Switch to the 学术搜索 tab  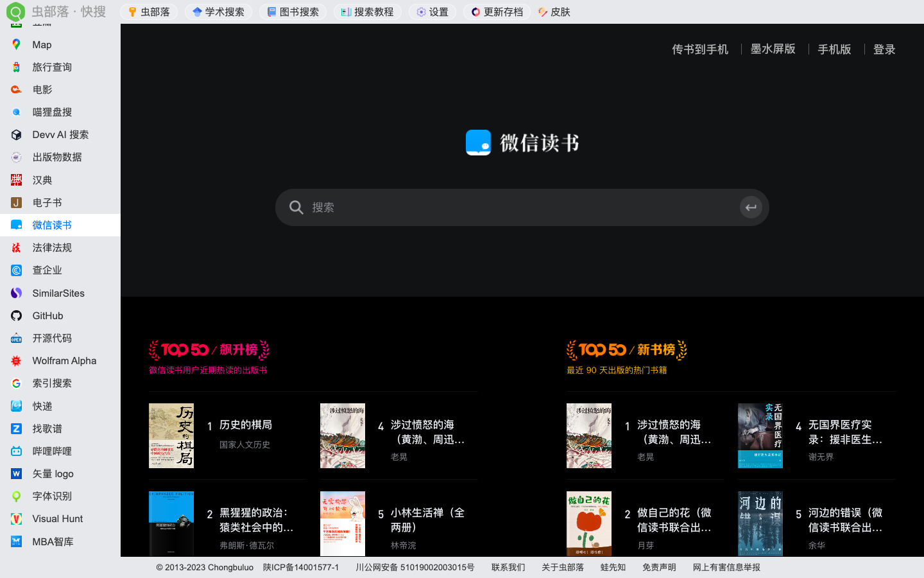pyautogui.click(x=218, y=11)
